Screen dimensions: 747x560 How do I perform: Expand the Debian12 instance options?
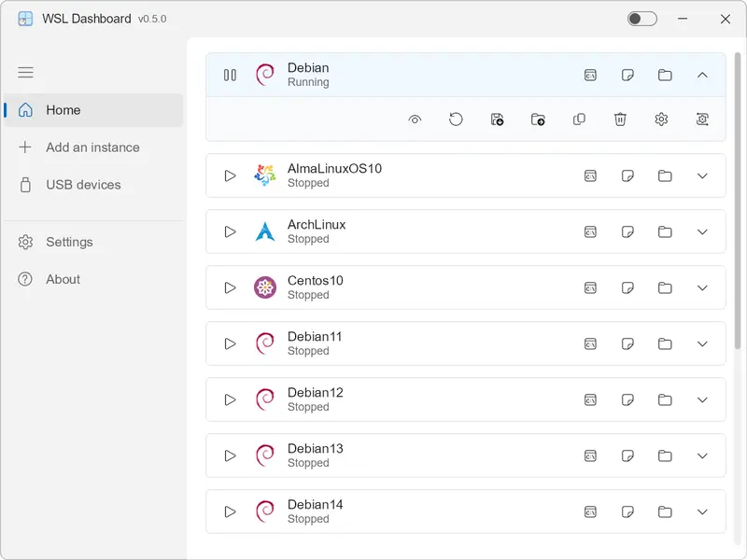(703, 399)
